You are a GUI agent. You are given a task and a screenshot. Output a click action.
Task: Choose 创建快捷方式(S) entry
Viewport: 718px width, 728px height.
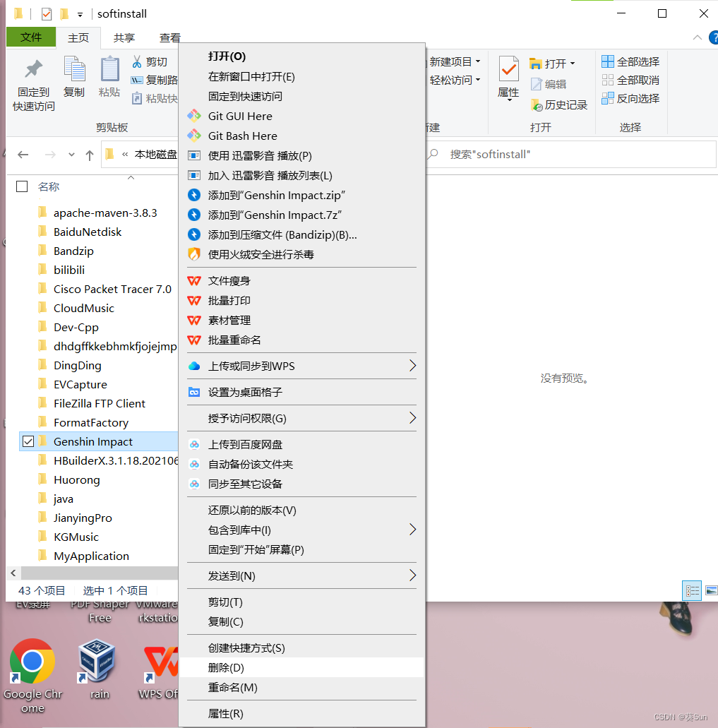(x=301, y=648)
